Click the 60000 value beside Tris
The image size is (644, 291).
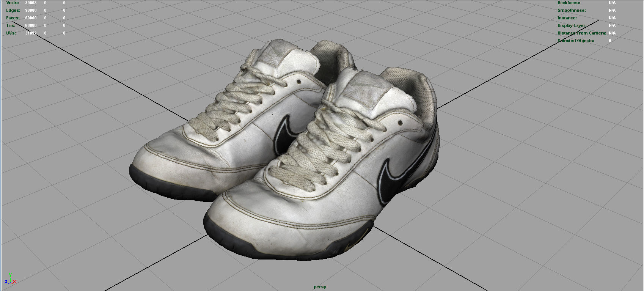pyautogui.click(x=31, y=25)
